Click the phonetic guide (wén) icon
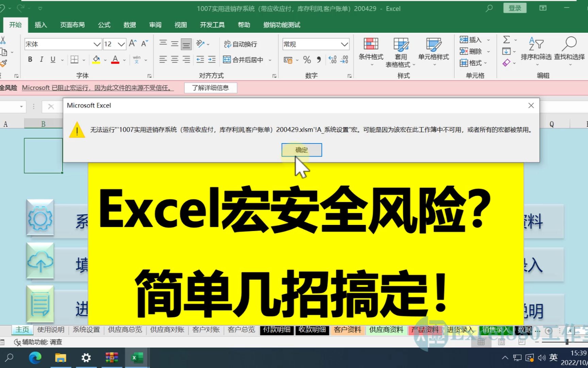Screen dimensions: 588x368 point(137,60)
